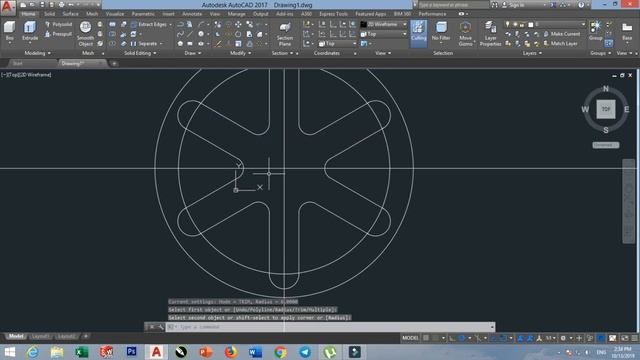Click the viewport label Top 2D Wireframe
The width and height of the screenshot is (640, 360).
pos(26,75)
